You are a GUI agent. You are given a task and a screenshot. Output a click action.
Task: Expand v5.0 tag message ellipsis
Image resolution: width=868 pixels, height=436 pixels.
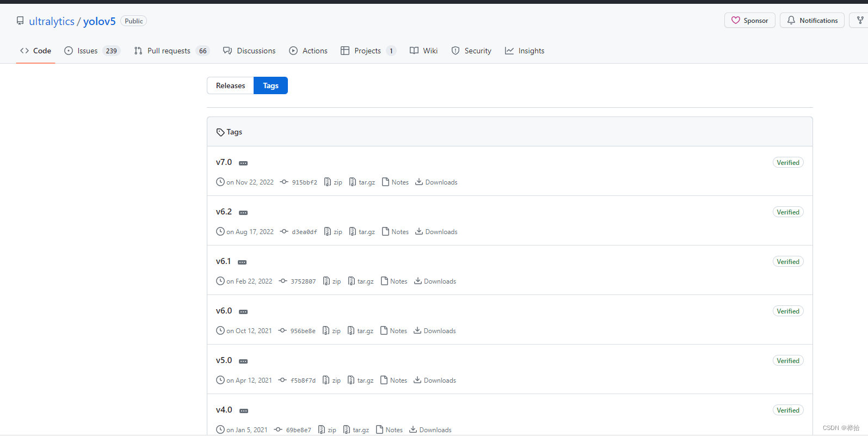(243, 361)
